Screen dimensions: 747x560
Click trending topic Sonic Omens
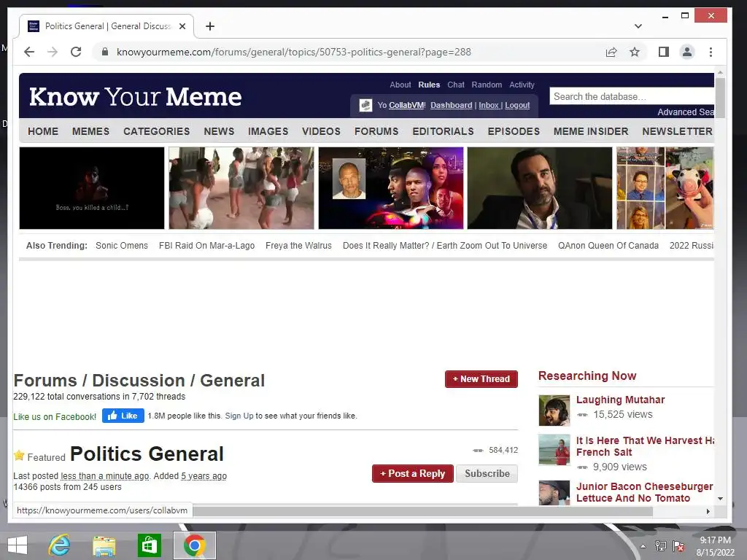coord(122,246)
